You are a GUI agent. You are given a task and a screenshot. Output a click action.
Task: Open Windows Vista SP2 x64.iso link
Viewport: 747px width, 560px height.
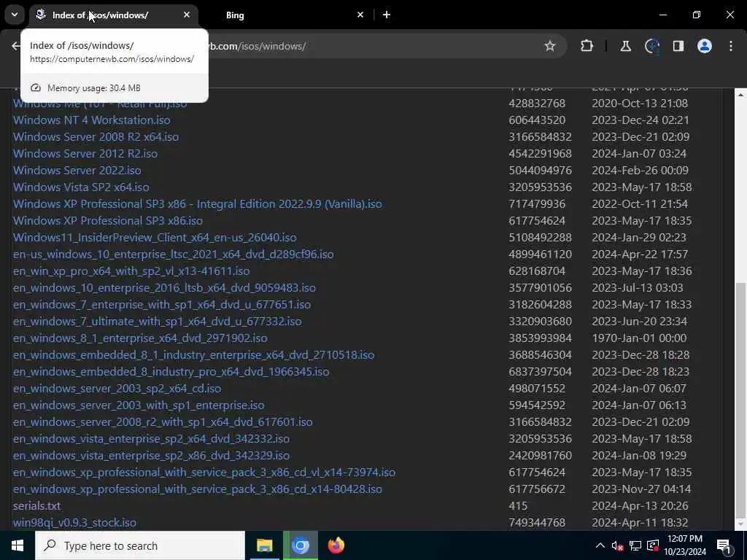[81, 187]
